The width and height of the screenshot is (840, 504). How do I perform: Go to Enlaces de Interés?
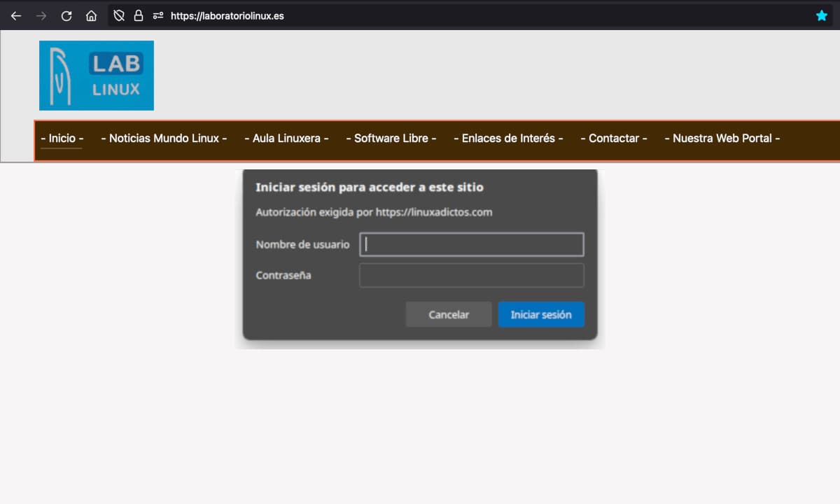pos(508,139)
